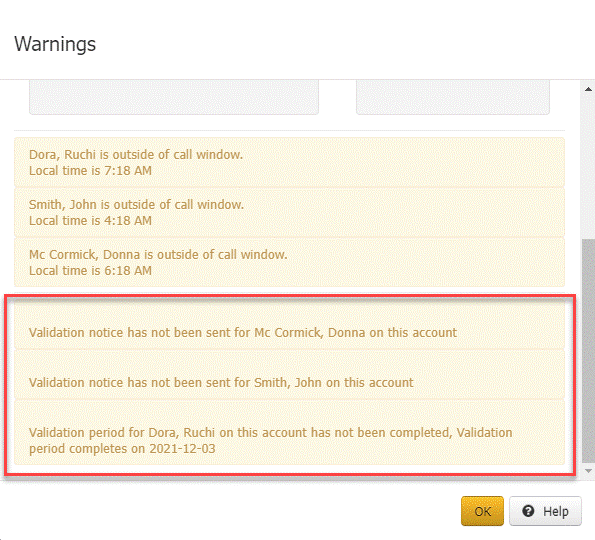The image size is (595, 540).
Task: Click the right gray panel at top
Action: (x=453, y=97)
